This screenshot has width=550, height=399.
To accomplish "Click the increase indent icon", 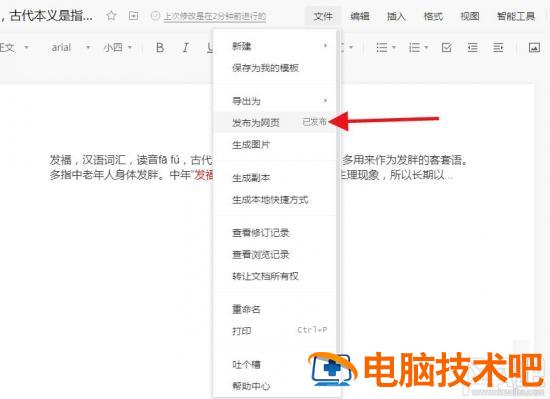I will pyautogui.click(x=498, y=47).
